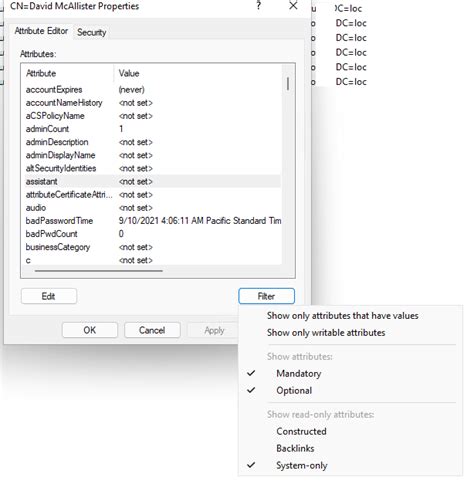
Task: Sort by the Value column header
Action: [x=198, y=73]
